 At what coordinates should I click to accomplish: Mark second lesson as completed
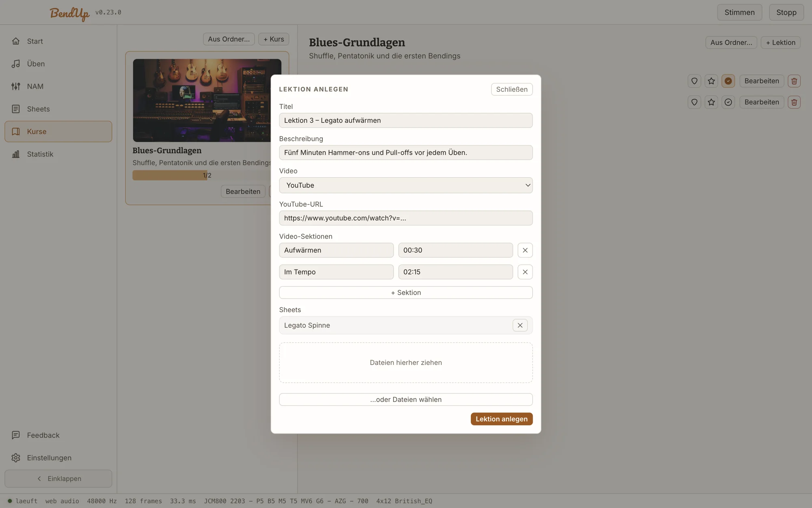tap(728, 102)
